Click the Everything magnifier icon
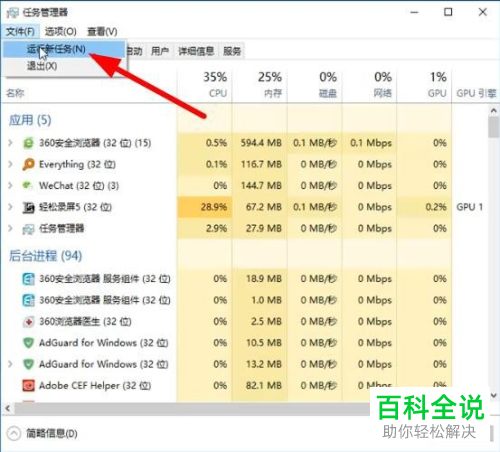 (x=28, y=164)
